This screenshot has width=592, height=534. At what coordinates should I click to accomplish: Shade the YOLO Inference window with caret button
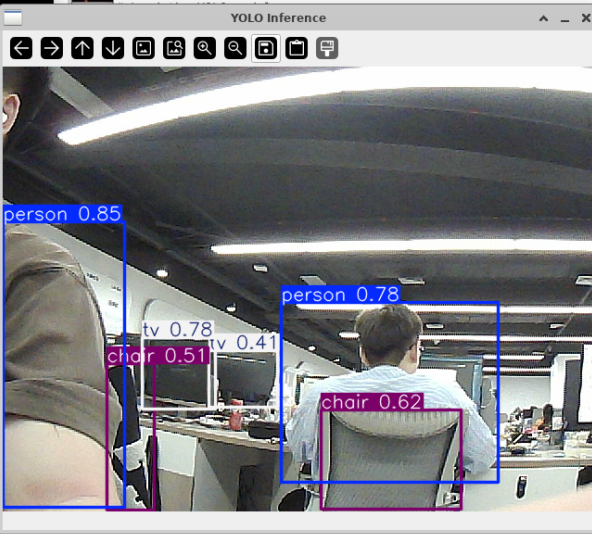click(x=543, y=18)
